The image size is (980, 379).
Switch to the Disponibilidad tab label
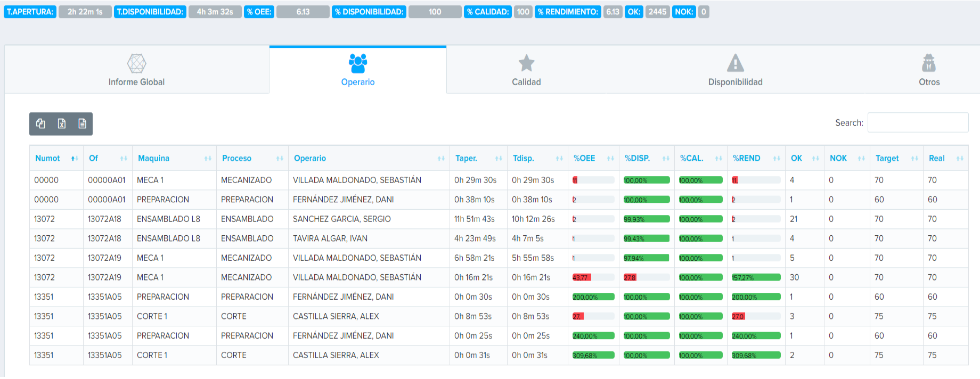tap(735, 82)
